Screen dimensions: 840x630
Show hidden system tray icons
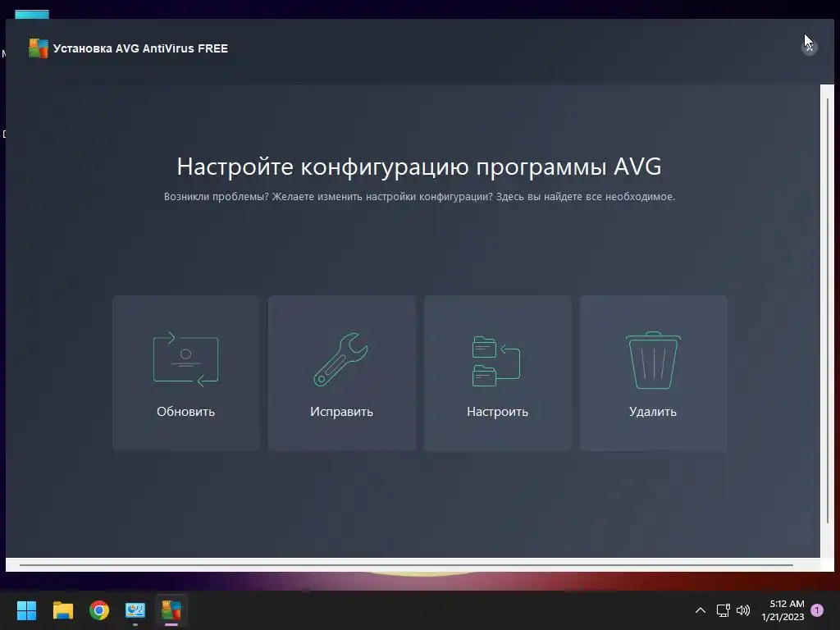point(701,610)
